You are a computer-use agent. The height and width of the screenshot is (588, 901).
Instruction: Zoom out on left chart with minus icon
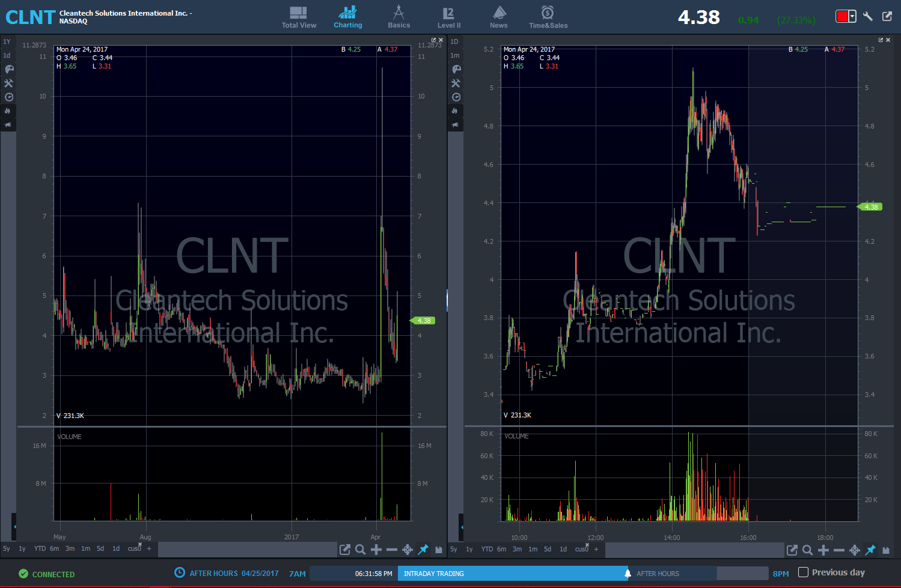pos(392,550)
